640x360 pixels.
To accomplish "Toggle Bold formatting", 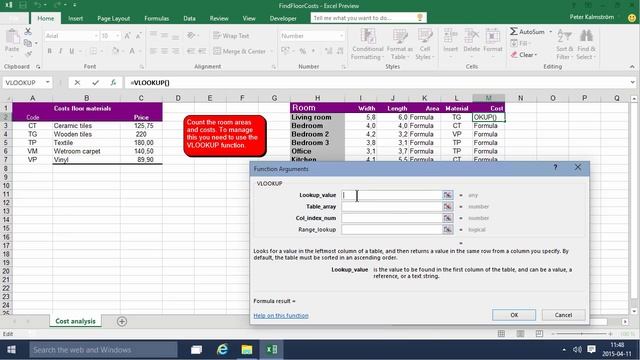I will (49, 51).
